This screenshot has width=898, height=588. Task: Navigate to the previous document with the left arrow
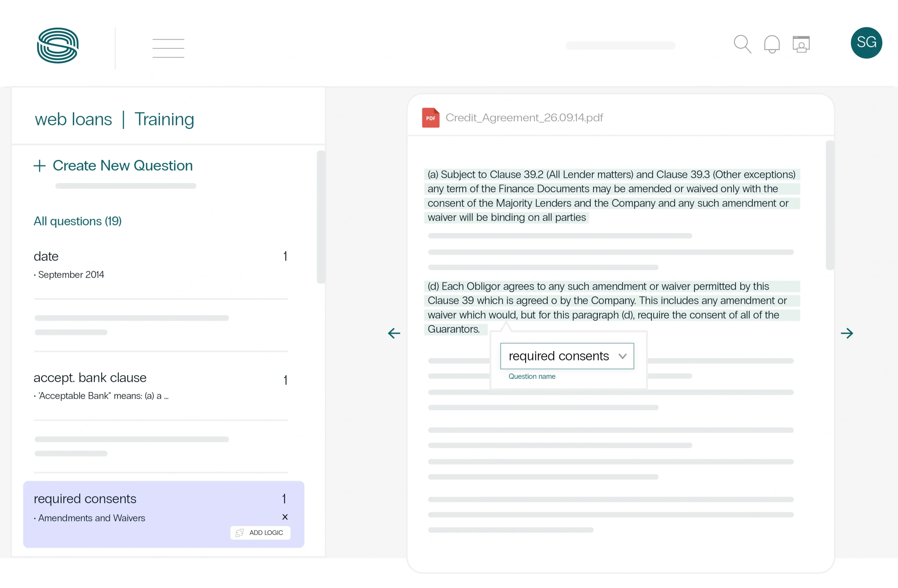pyautogui.click(x=394, y=333)
